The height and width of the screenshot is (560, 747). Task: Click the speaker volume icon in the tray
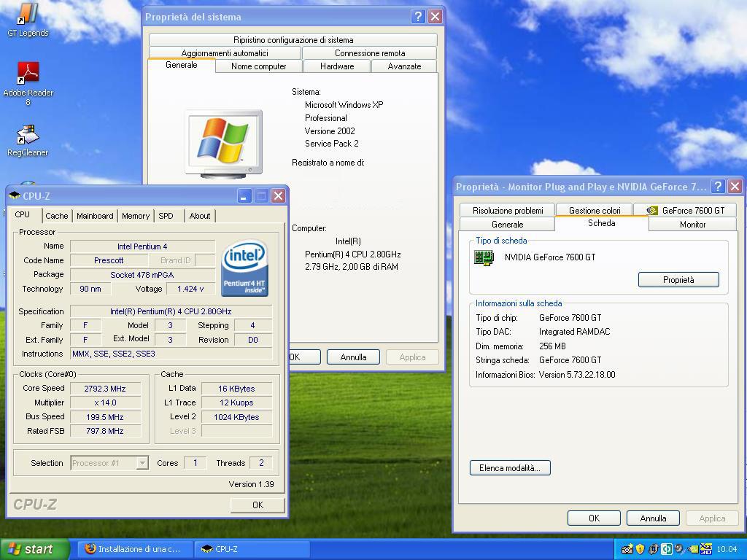[680, 549]
